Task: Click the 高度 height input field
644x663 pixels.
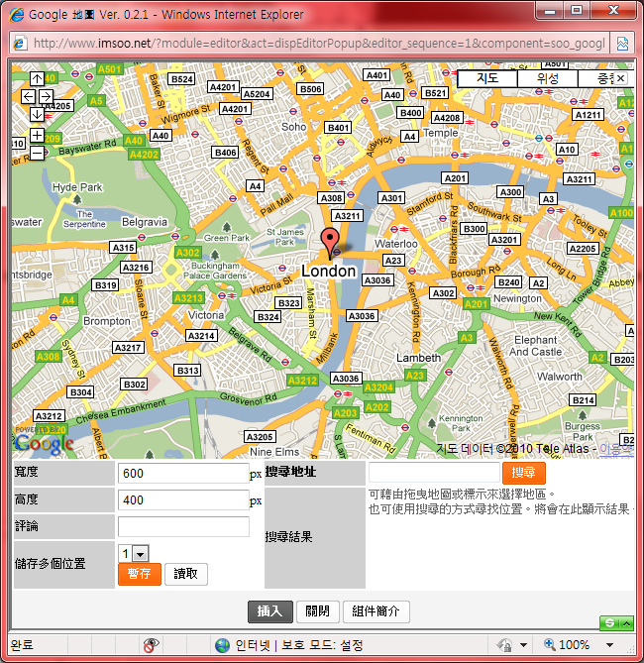Action: point(183,500)
